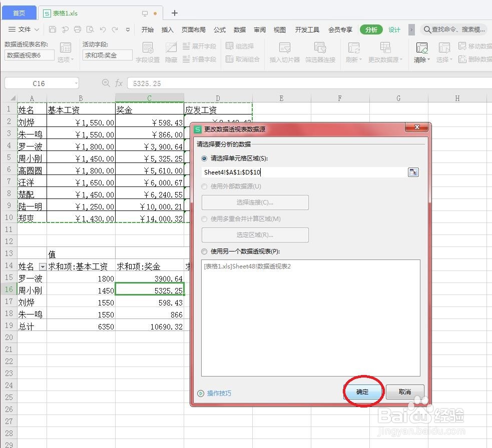Open the 选择 select dropdown
492x448 pixels.
pos(444,52)
